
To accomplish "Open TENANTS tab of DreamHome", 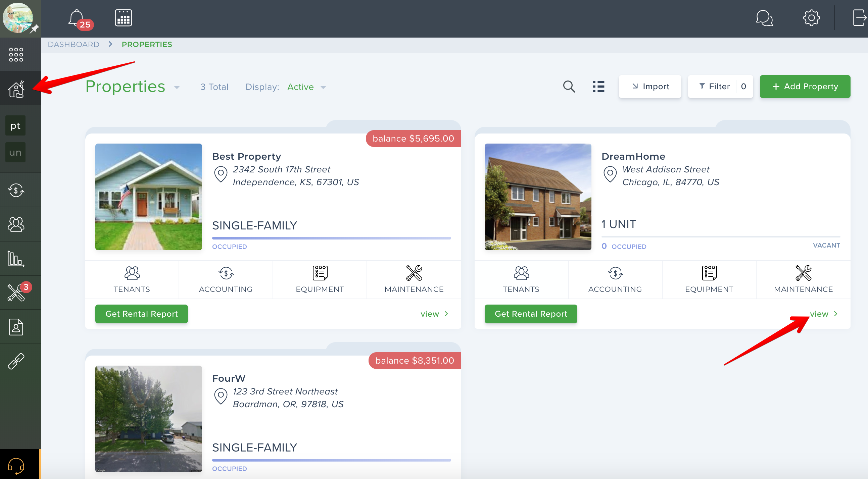I will [521, 280].
